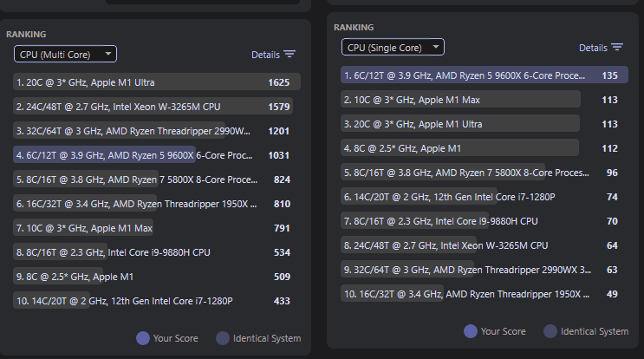644x359 pixels.
Task: Select Single Core row Xeon W-3265M scoring 64
Action: pos(485,245)
